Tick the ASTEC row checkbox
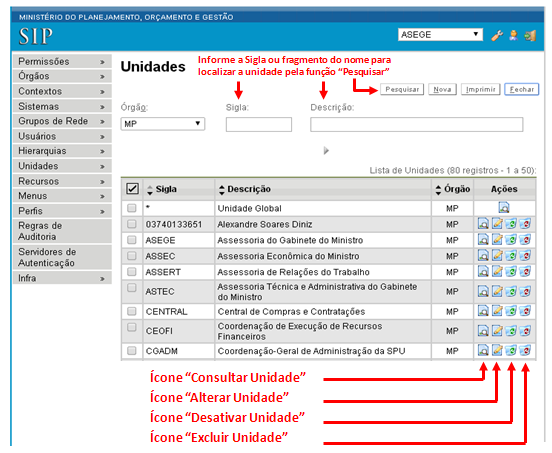Screen dimensions: 552x453 click(x=132, y=288)
